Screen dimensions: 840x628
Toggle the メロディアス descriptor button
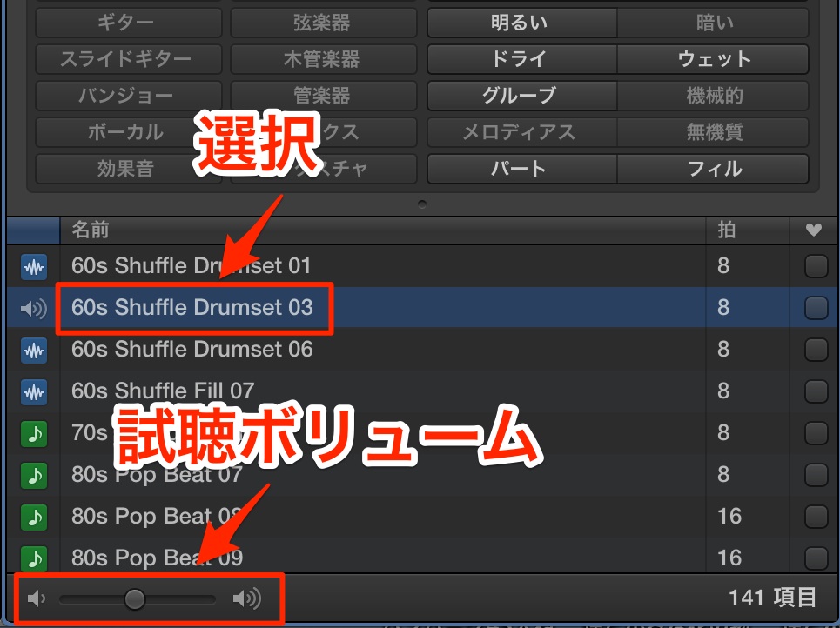521,131
